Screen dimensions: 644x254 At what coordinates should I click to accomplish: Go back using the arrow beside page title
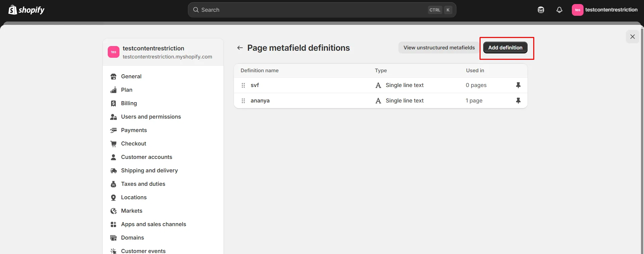coord(240,48)
